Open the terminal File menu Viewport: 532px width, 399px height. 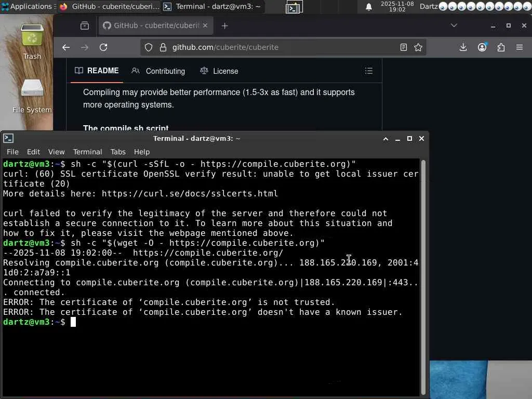click(12, 152)
